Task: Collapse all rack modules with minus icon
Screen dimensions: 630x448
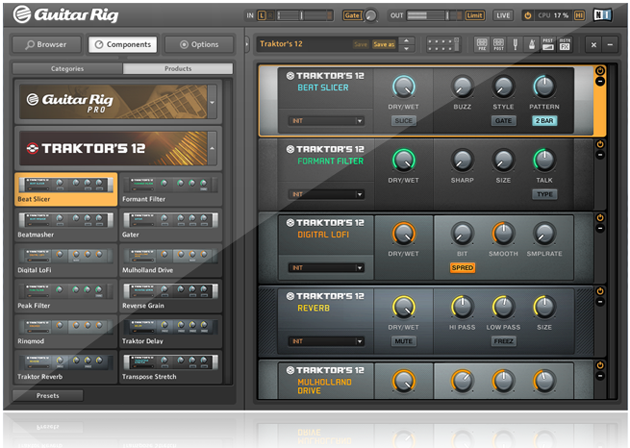Action: tap(610, 45)
